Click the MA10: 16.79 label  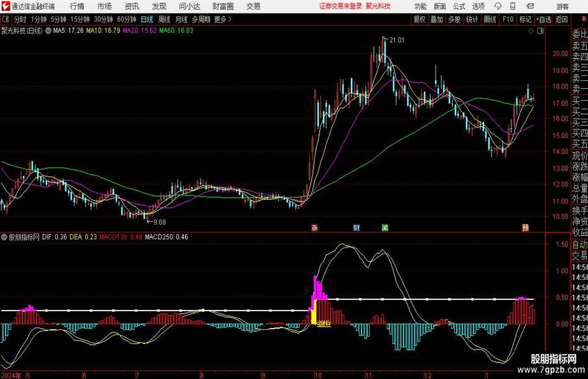[103, 30]
